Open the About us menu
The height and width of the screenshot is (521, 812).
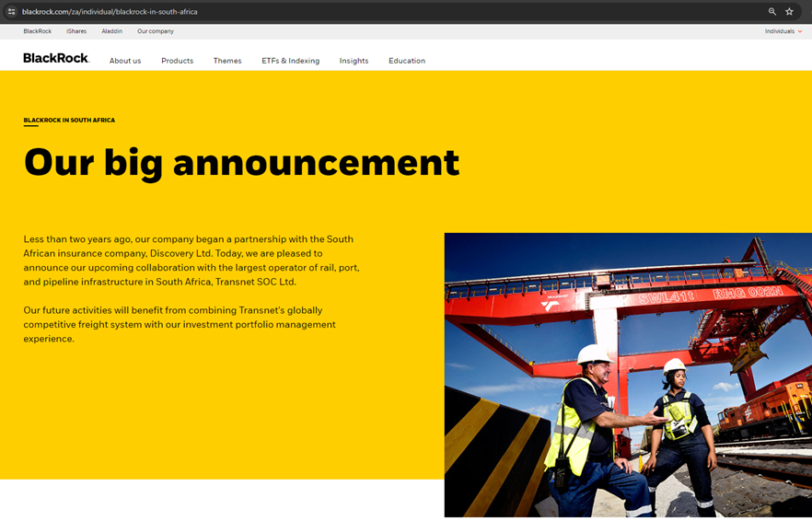coord(125,61)
